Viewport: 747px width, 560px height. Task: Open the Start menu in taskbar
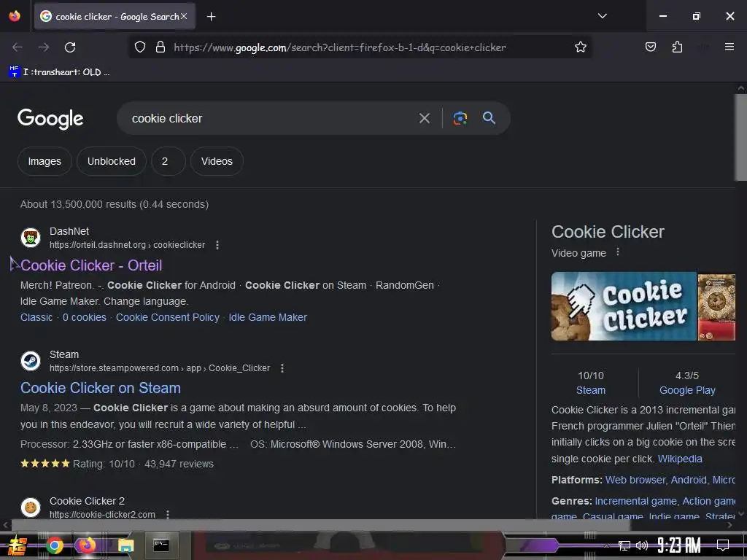tap(16, 545)
